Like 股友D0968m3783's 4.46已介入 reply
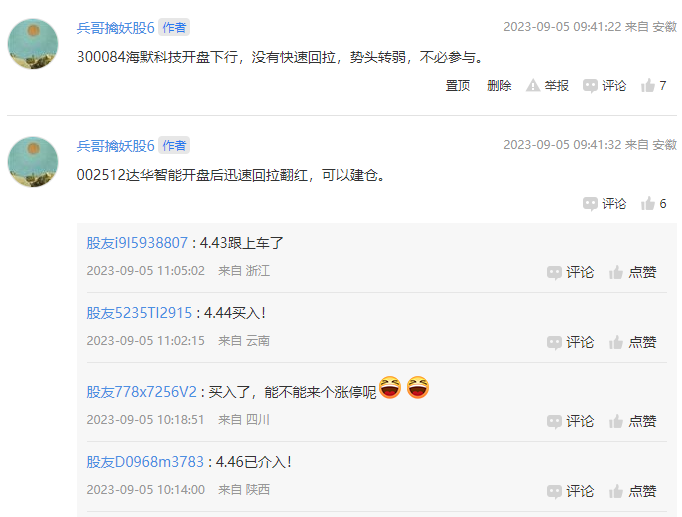The height and width of the screenshot is (517, 682). [x=632, y=491]
